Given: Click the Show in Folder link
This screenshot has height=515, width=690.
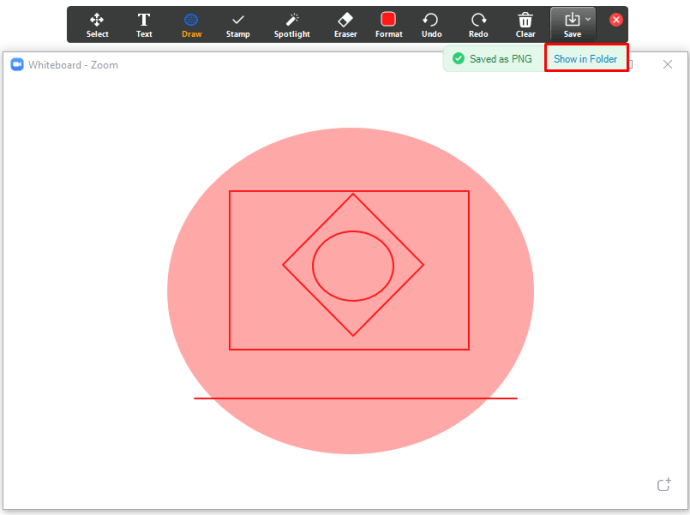Looking at the screenshot, I should (585, 59).
